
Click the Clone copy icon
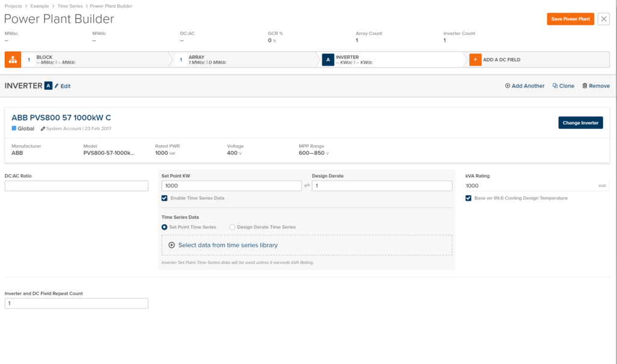pos(555,86)
